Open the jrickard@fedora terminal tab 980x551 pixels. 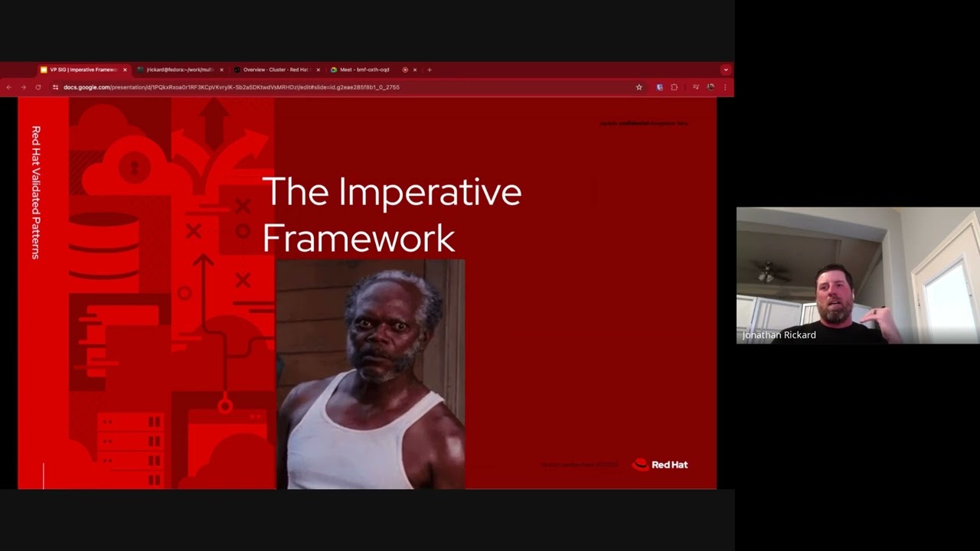coord(180,70)
